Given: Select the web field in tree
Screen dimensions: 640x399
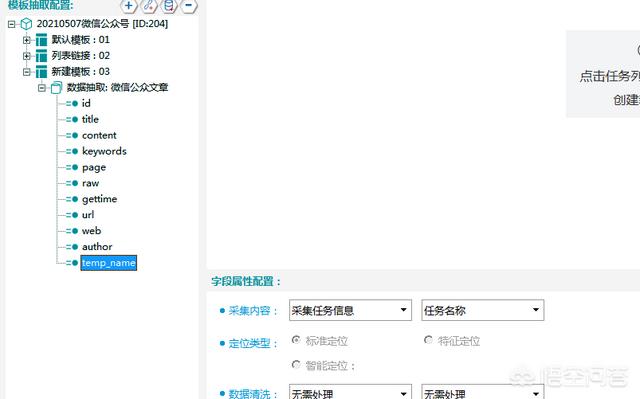Looking at the screenshot, I should click(91, 231).
